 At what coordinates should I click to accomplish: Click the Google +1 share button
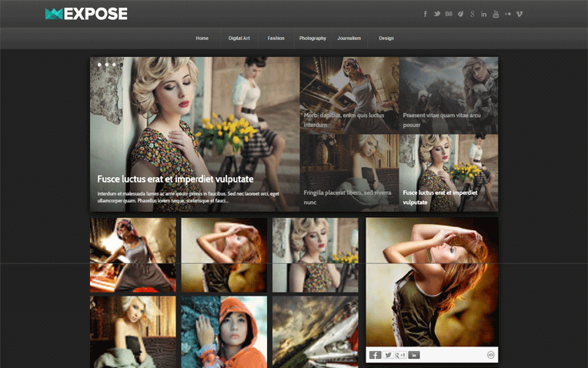point(401,355)
